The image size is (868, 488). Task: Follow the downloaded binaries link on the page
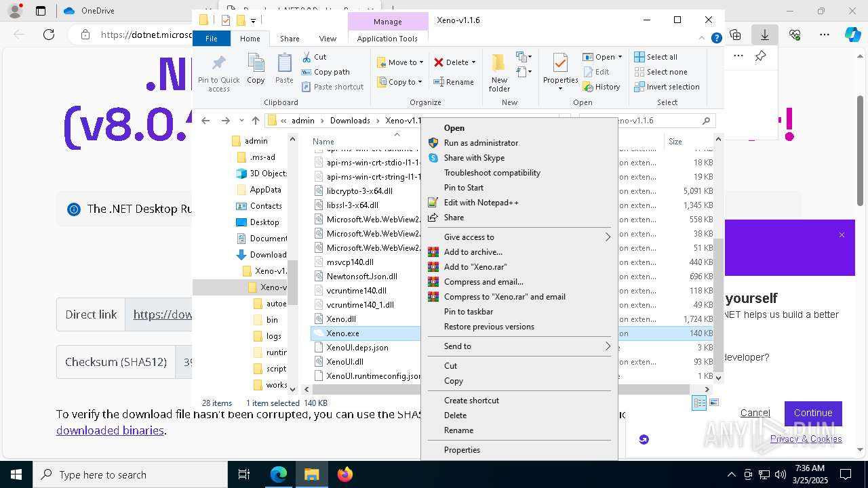[x=110, y=430]
